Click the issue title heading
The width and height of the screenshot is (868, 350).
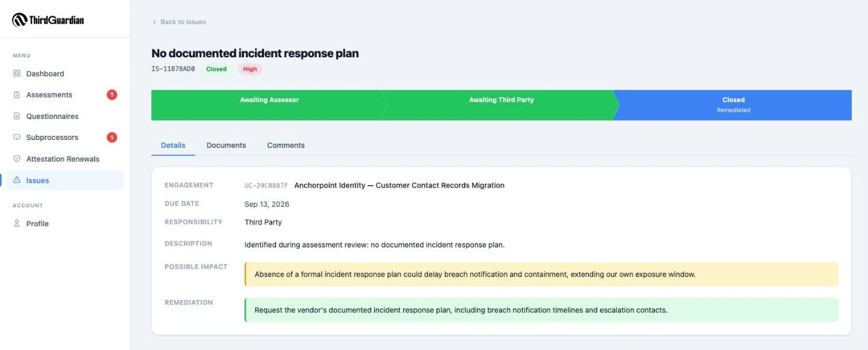tap(255, 53)
